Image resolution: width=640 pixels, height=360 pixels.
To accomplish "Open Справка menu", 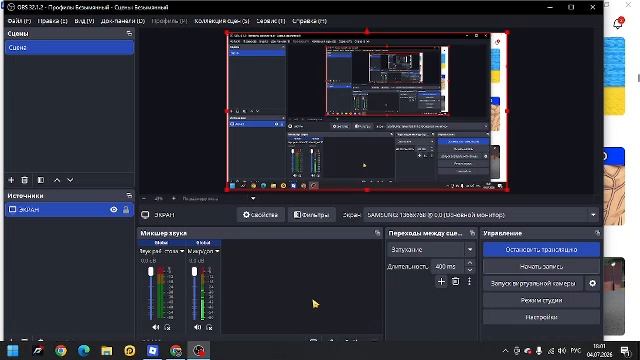I will pyautogui.click(x=309, y=21).
